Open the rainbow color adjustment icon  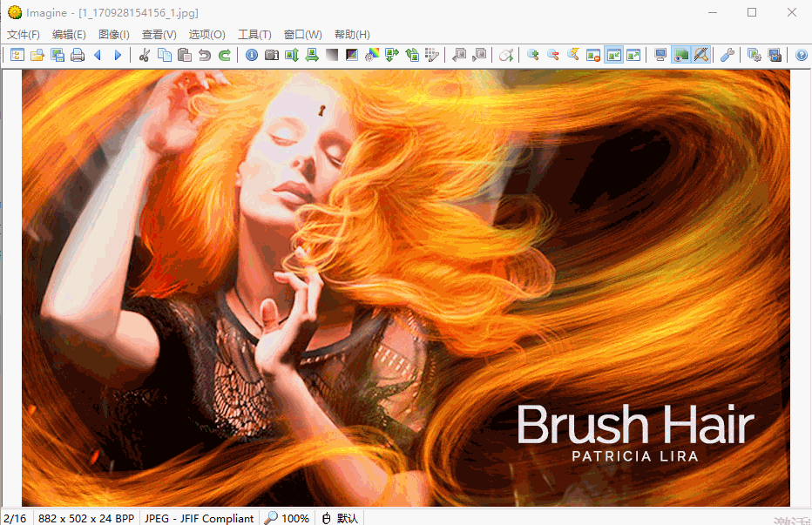tap(372, 55)
